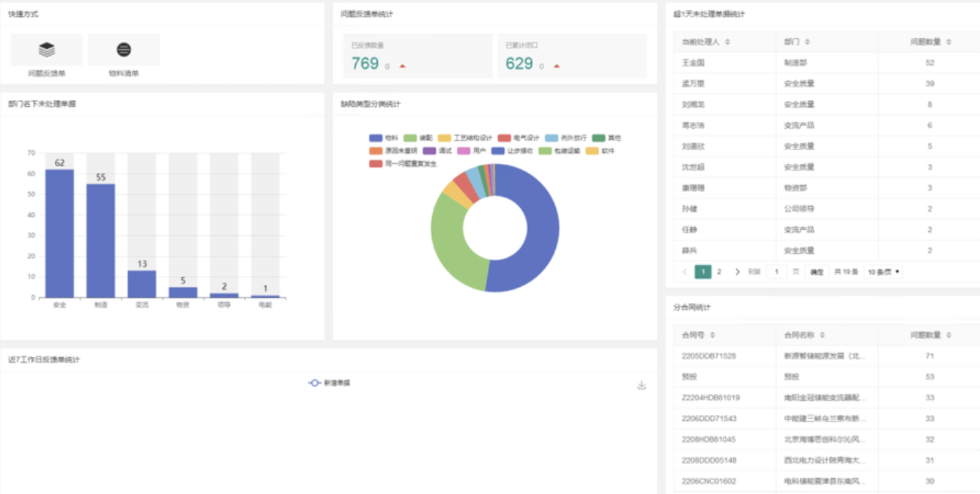Image resolution: width=980 pixels, height=494 pixels.
Task: Click the green 让步接收 legend color swatch
Action: tap(499, 151)
